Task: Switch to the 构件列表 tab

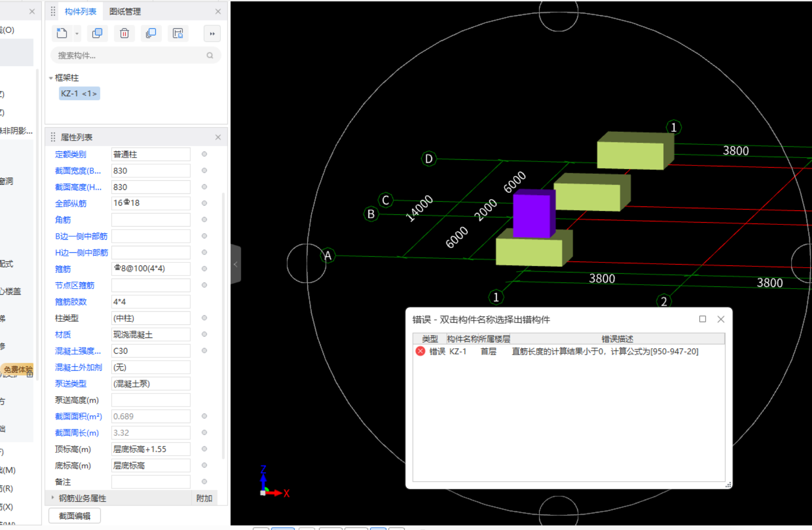Action: pyautogui.click(x=80, y=11)
